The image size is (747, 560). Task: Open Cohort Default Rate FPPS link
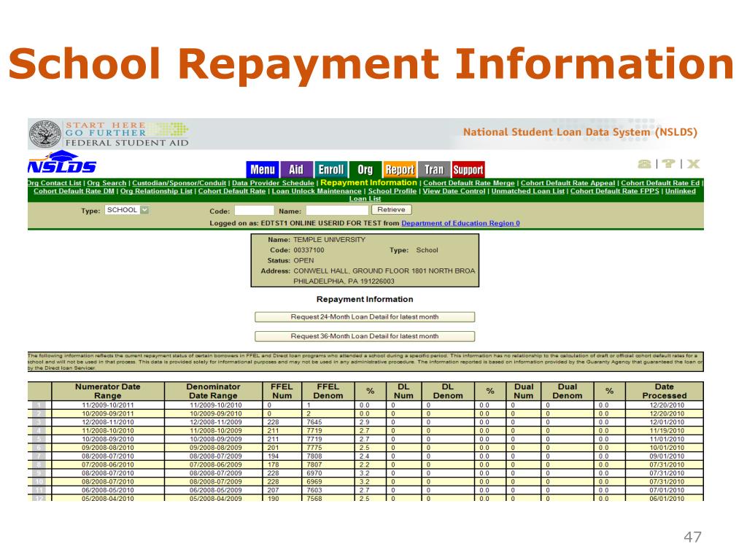[x=614, y=191]
